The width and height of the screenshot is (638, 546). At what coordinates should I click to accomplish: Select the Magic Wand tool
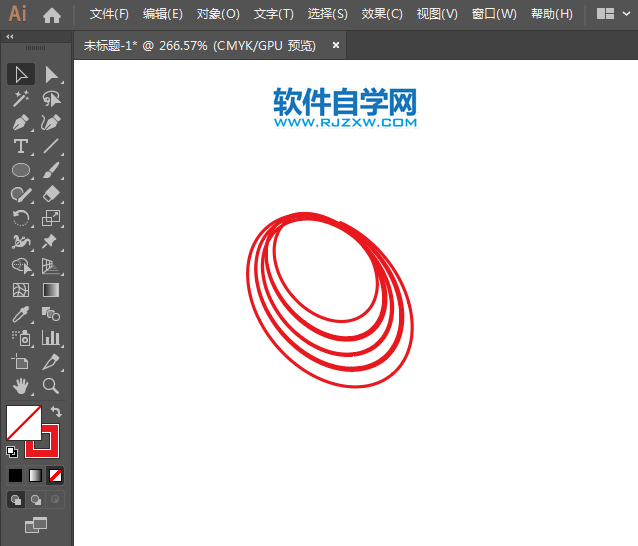21,98
